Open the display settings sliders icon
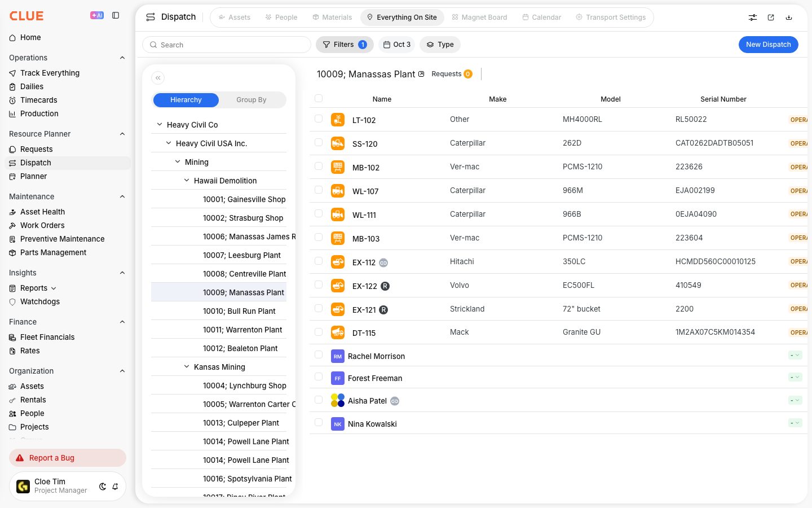This screenshot has width=812, height=508. (x=753, y=17)
